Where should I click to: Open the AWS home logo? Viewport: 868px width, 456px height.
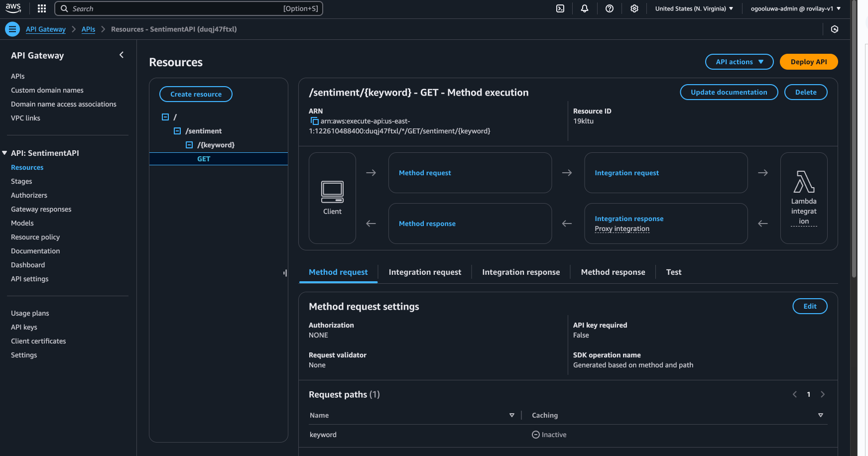pos(13,8)
